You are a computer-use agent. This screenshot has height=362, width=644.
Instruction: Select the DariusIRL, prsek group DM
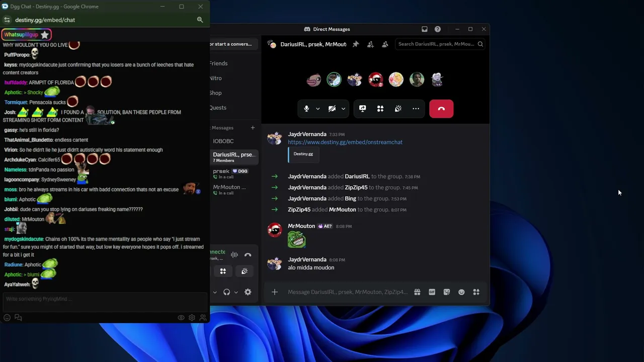coord(234,157)
